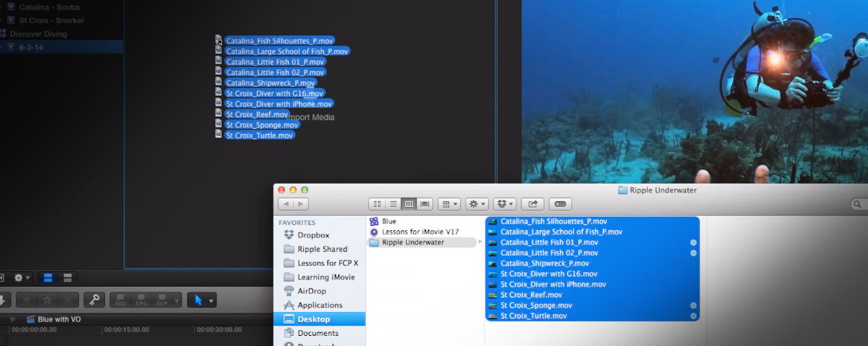Go forward in the Finder window

point(301,204)
